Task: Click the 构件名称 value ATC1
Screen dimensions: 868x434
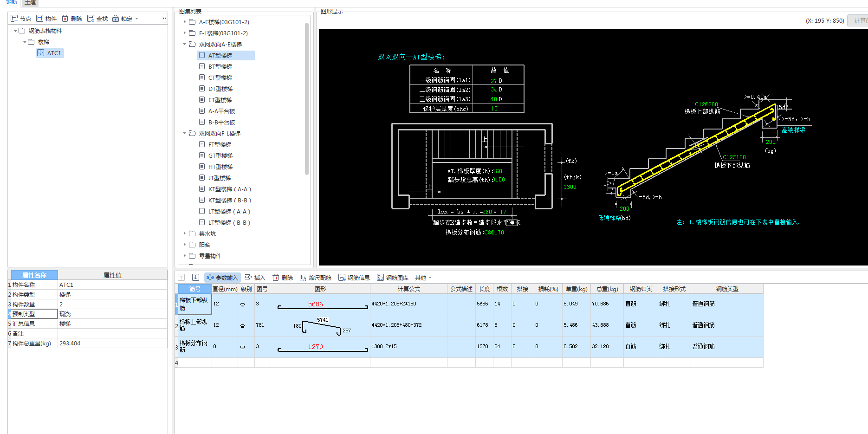Action: (x=112, y=285)
